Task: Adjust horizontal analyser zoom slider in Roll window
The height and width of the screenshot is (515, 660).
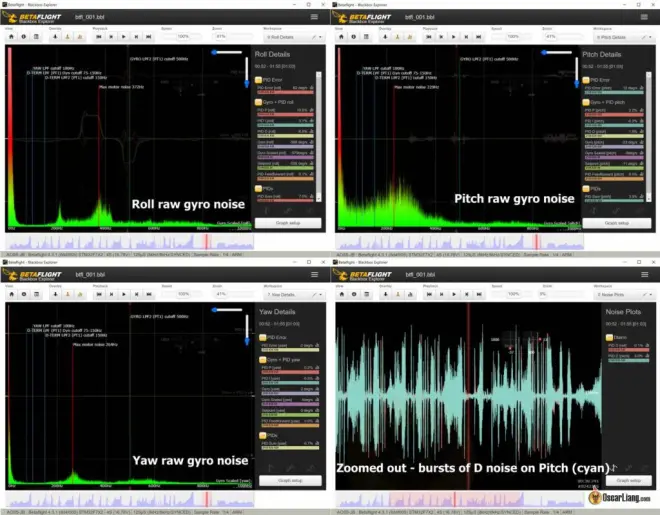Action: (x=227, y=53)
